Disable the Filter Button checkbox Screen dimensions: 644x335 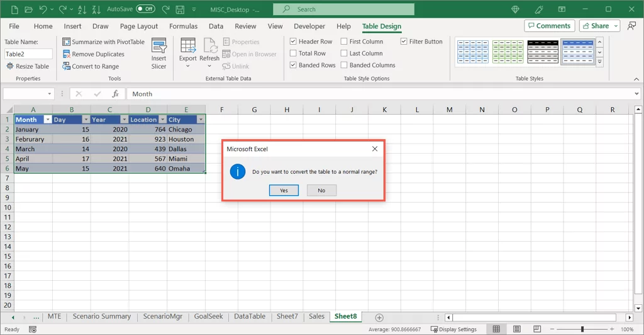(x=404, y=42)
